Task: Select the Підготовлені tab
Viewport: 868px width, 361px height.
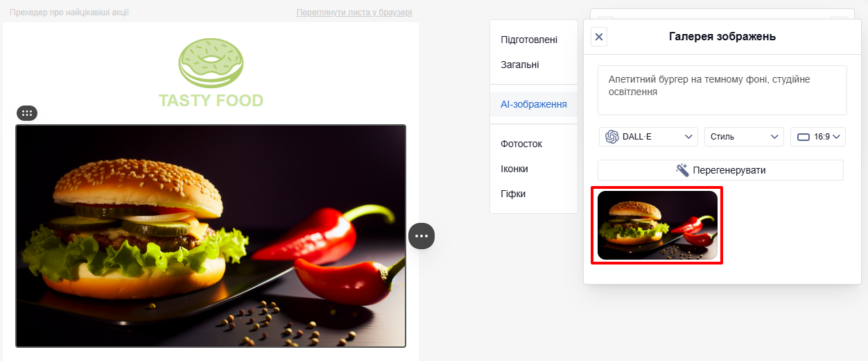Action: click(529, 40)
